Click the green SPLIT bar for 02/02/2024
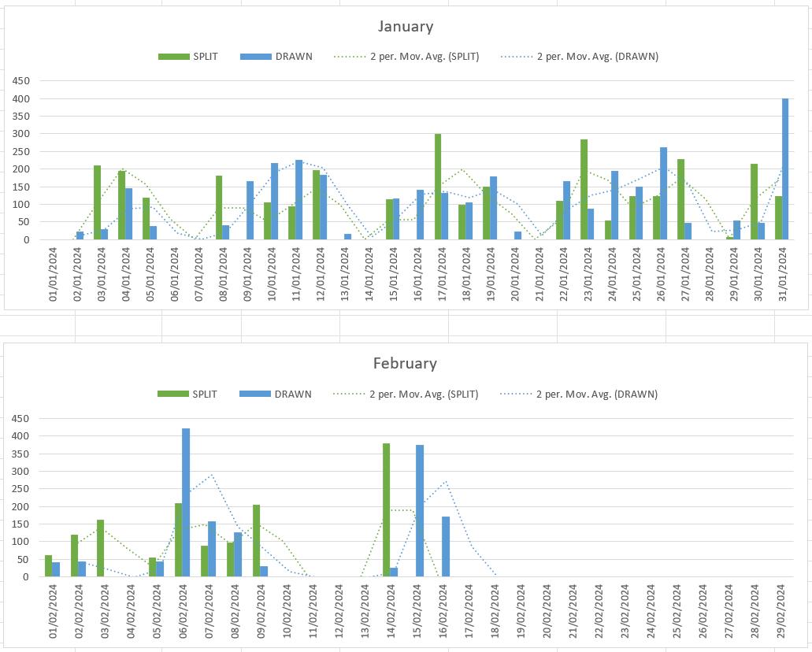The height and width of the screenshot is (652, 812). tap(75, 556)
